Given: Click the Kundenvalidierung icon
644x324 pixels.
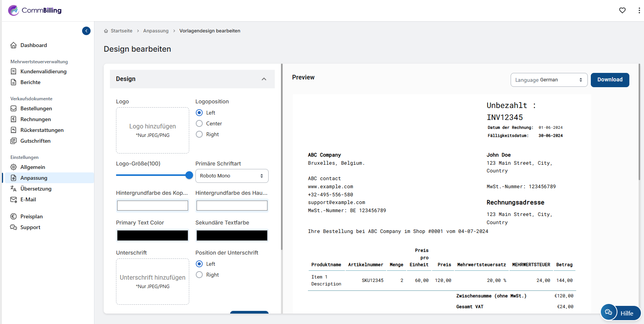Looking at the screenshot, I should pyautogui.click(x=13, y=71).
